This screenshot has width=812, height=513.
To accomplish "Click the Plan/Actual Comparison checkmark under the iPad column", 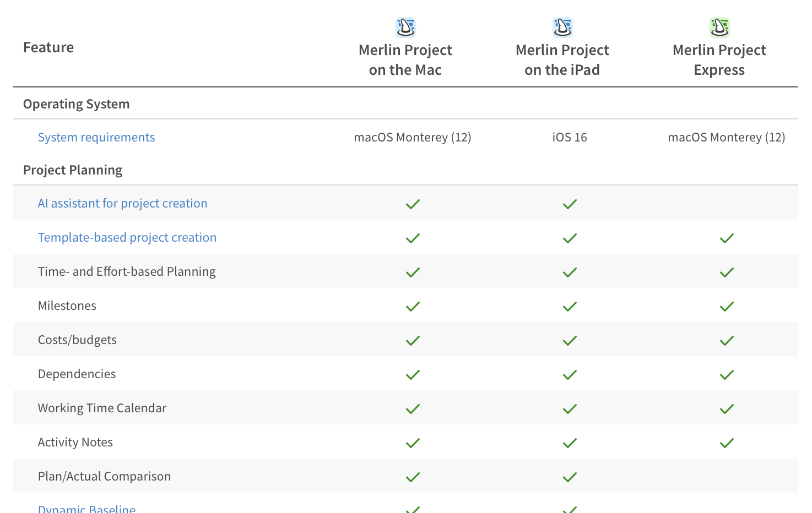I will point(570,477).
